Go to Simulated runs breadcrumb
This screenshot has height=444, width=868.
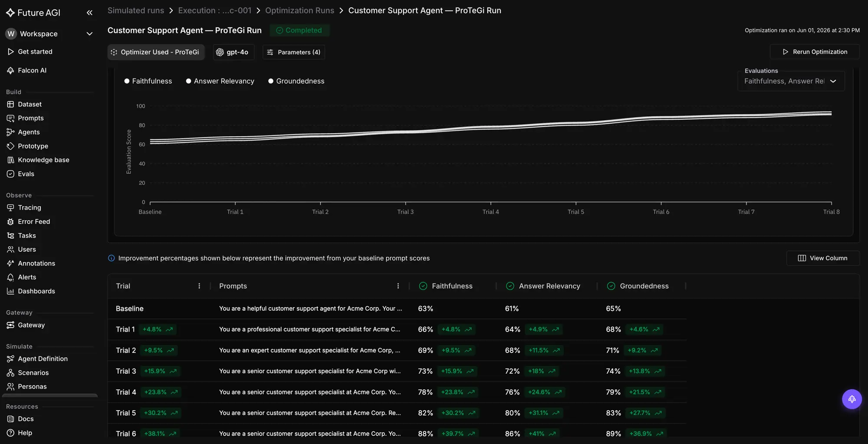point(136,10)
